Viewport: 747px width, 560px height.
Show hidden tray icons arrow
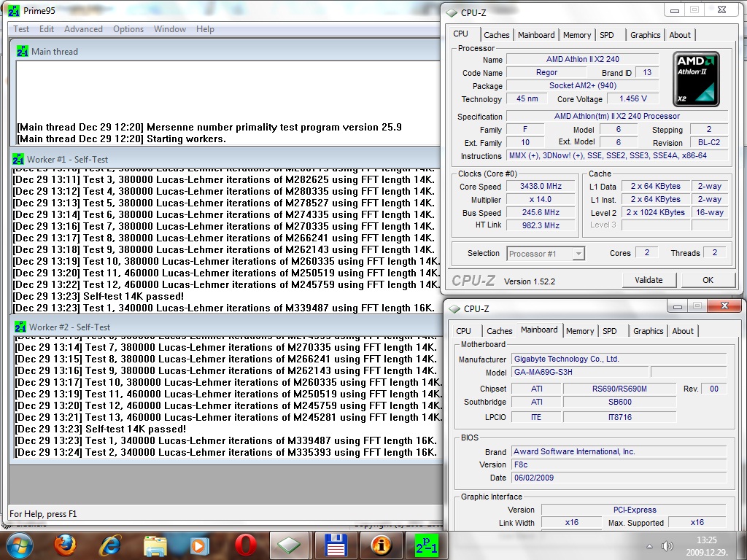click(649, 546)
